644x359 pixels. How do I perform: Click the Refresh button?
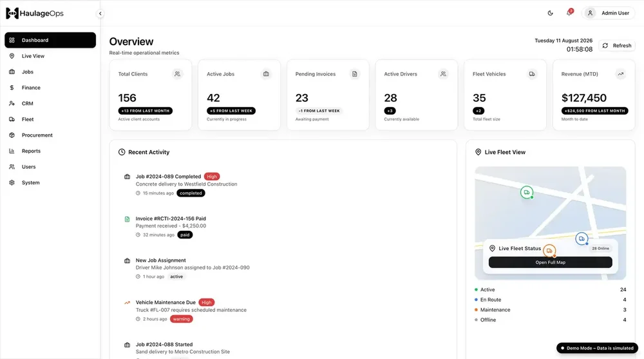tap(617, 46)
